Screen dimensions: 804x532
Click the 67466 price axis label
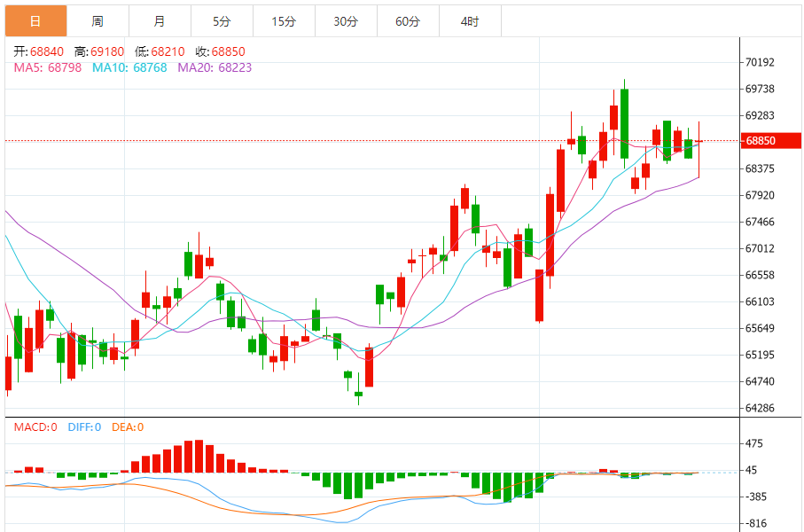tap(760, 223)
